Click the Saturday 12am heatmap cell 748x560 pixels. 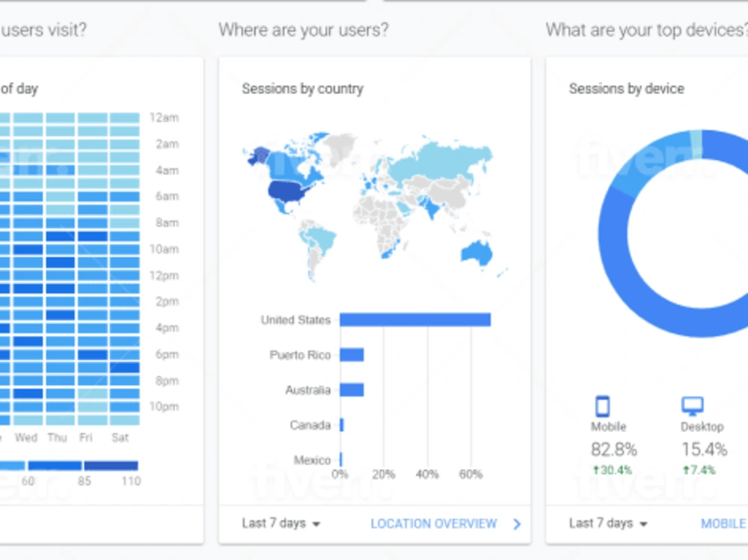124,118
